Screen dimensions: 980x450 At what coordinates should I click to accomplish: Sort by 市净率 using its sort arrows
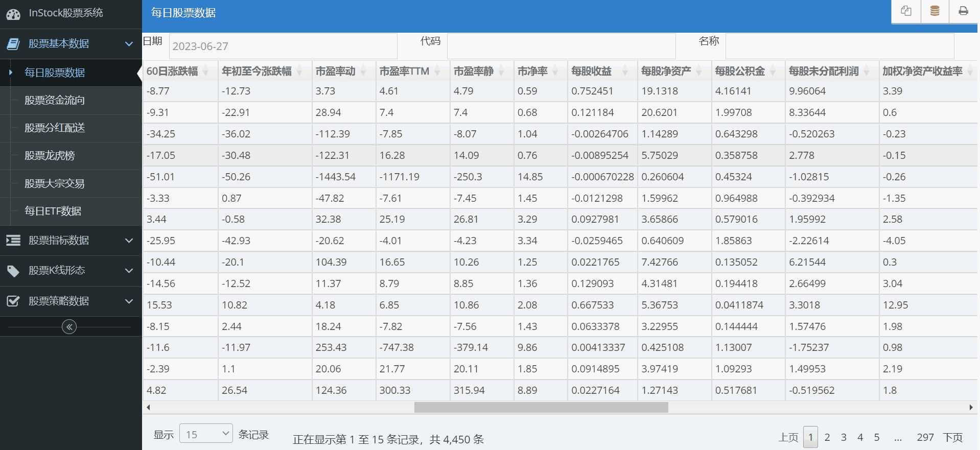[555, 72]
